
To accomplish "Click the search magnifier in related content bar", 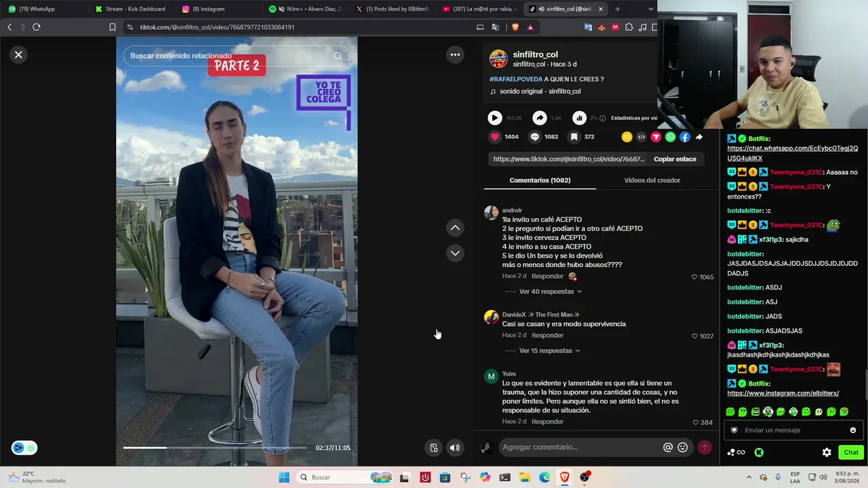I will point(338,56).
